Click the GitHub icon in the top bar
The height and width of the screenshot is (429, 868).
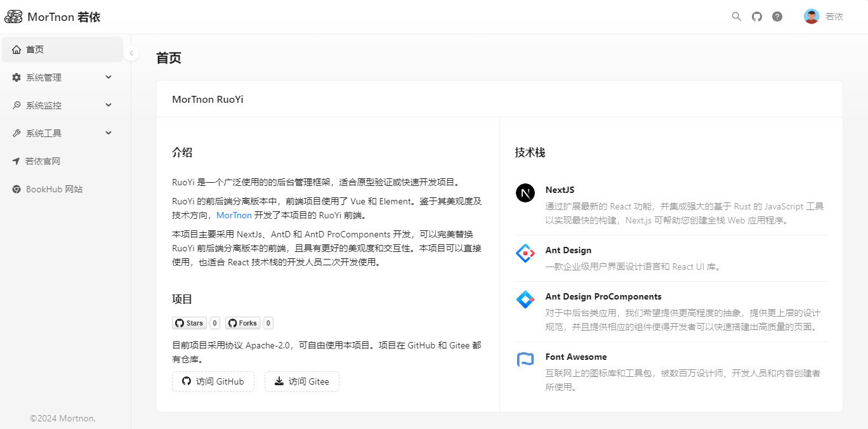coord(756,16)
